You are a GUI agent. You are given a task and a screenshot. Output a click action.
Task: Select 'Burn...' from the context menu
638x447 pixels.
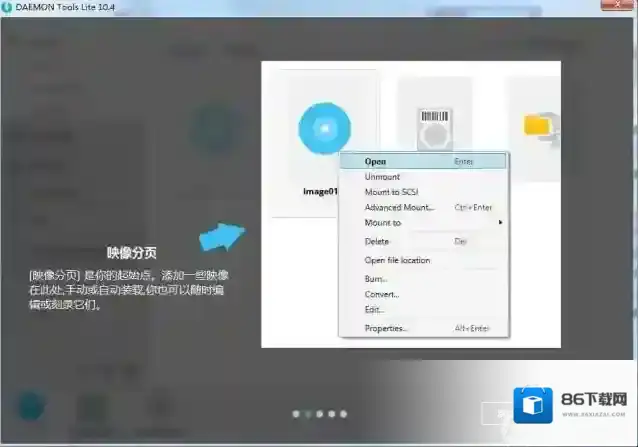[x=376, y=279]
